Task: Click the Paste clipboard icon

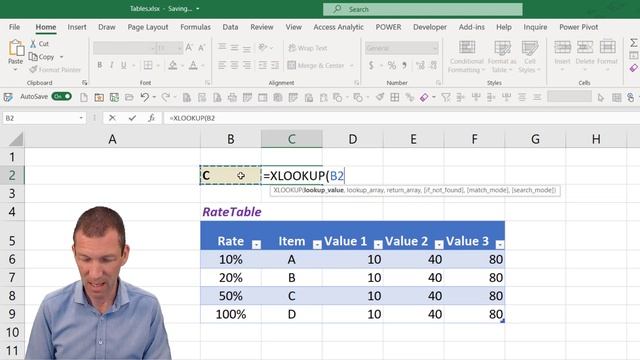Action: (x=16, y=48)
